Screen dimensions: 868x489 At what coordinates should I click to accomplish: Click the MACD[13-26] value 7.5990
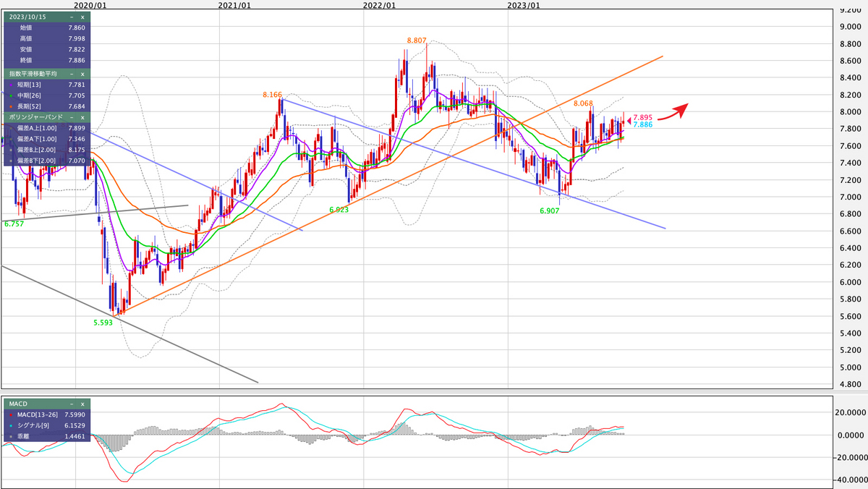[x=75, y=414]
